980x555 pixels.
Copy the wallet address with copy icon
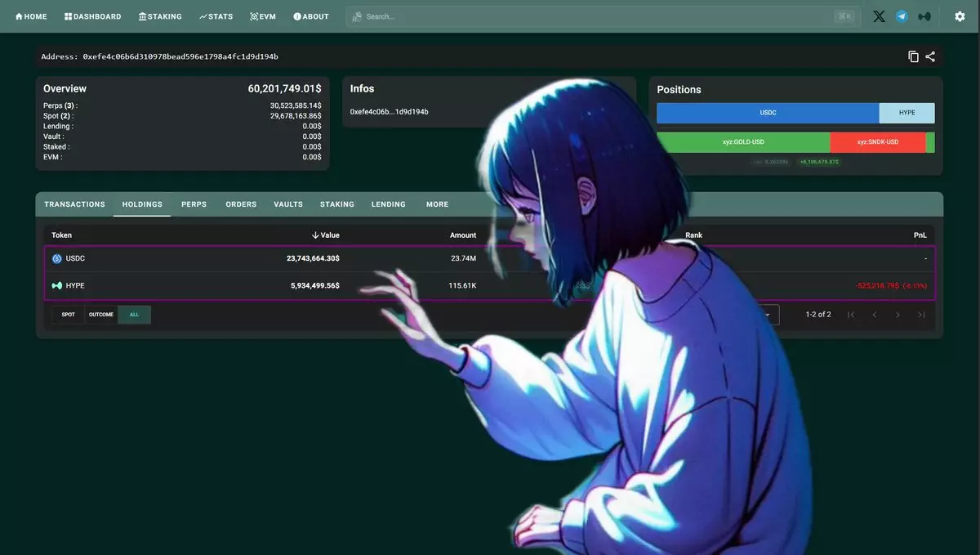point(913,56)
